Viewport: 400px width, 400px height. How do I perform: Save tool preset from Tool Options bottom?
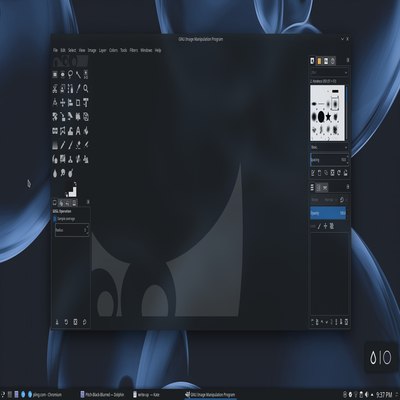click(57, 322)
